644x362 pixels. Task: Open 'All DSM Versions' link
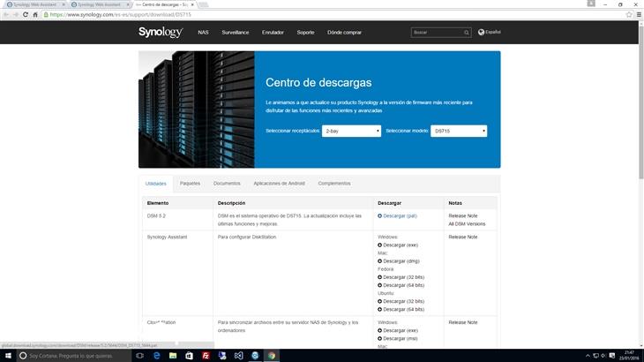468,224
